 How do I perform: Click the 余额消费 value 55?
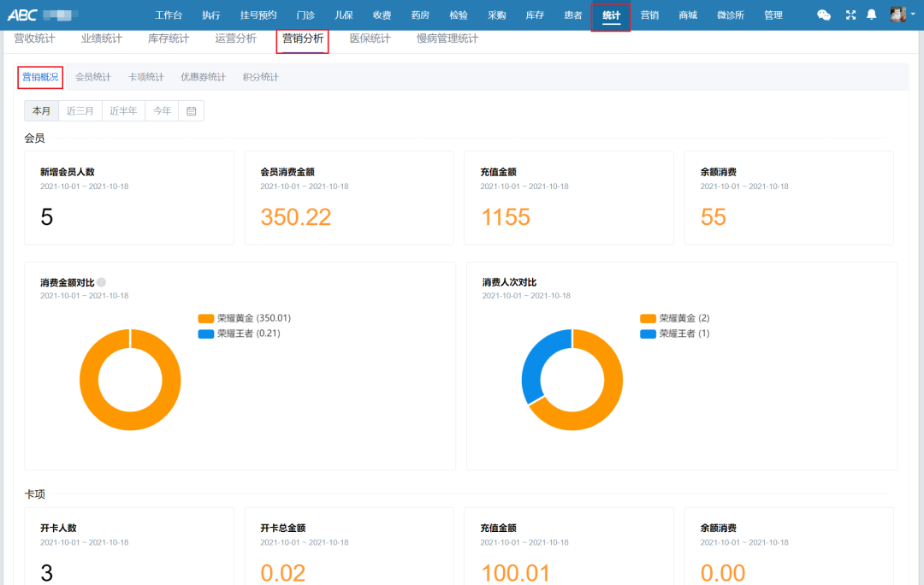point(713,217)
